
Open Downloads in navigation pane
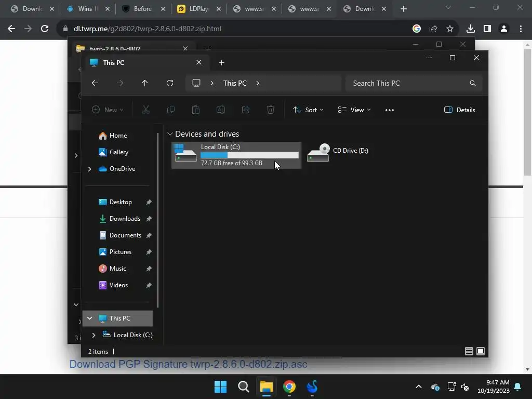pos(125,219)
